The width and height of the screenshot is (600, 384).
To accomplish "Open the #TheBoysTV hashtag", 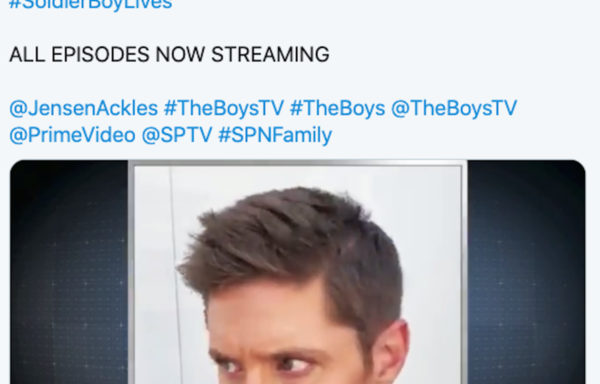I will (224, 108).
